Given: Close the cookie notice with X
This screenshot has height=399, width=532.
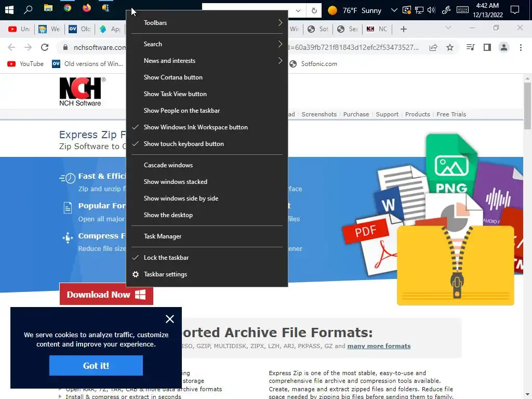Looking at the screenshot, I should (170, 319).
